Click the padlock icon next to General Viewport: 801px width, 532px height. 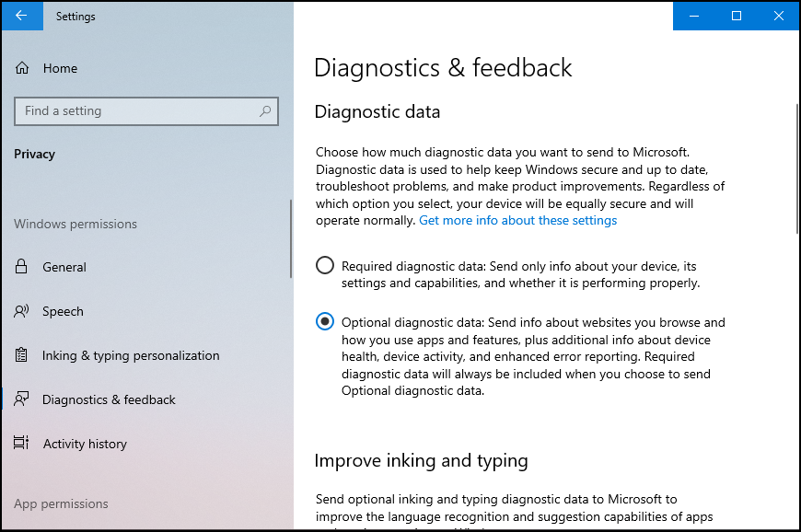[x=21, y=267]
